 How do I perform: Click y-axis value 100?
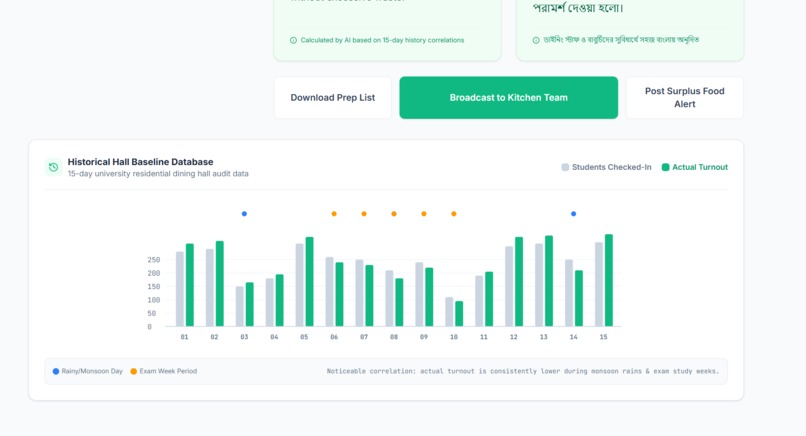click(x=154, y=300)
